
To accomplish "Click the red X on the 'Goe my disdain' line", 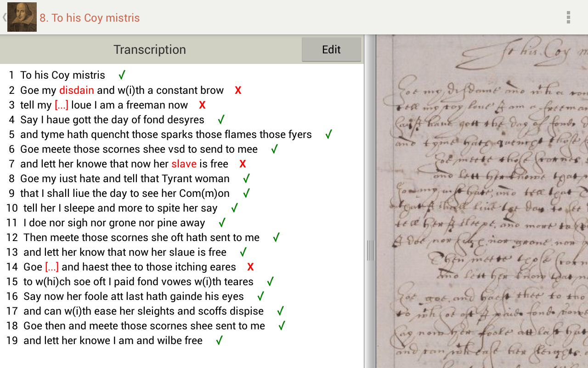I will pos(237,90).
